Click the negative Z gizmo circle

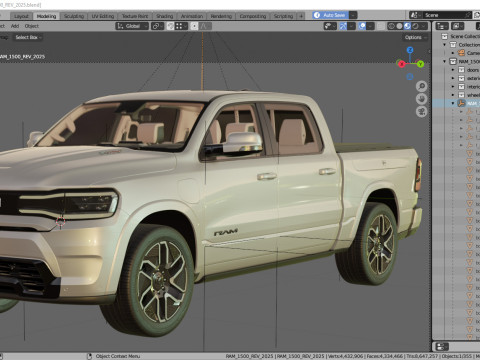pyautogui.click(x=410, y=77)
